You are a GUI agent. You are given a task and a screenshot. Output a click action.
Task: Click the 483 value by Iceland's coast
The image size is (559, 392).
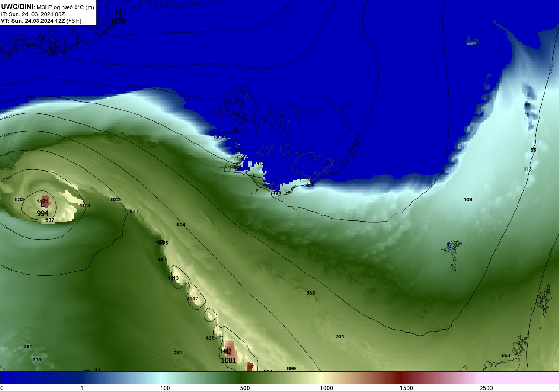pos(236,167)
